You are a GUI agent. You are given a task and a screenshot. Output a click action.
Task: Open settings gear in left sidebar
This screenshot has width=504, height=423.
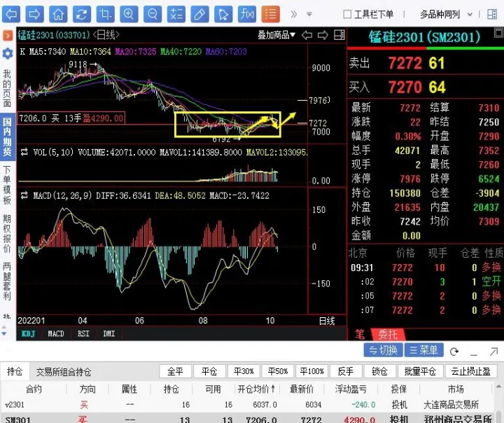pos(8,53)
